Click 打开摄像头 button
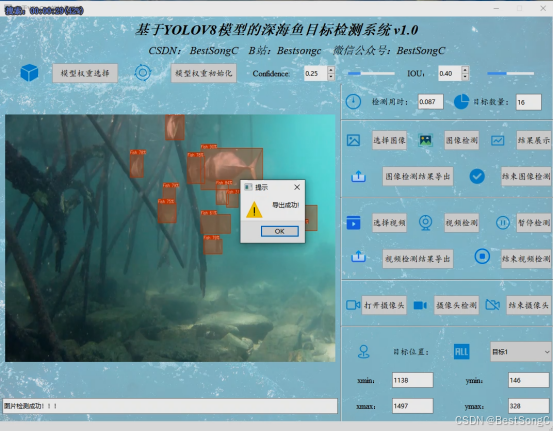This screenshot has height=432, width=554. (x=384, y=305)
